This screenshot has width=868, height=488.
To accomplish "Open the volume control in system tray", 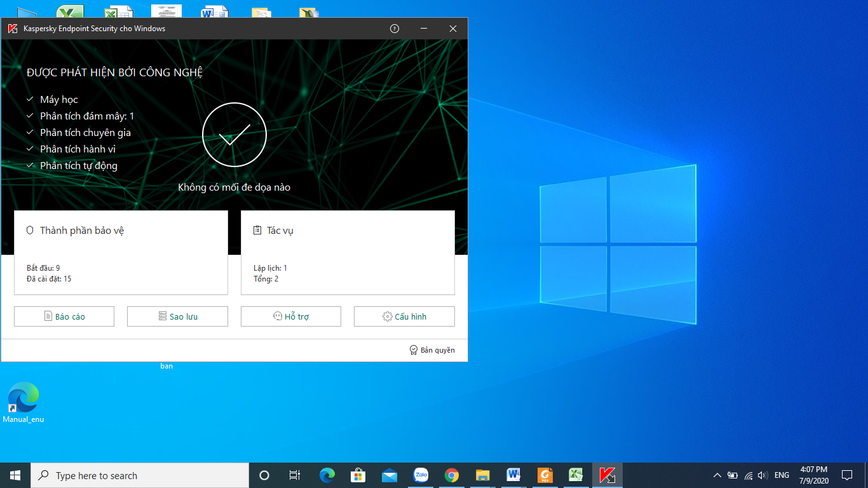I will point(763,475).
